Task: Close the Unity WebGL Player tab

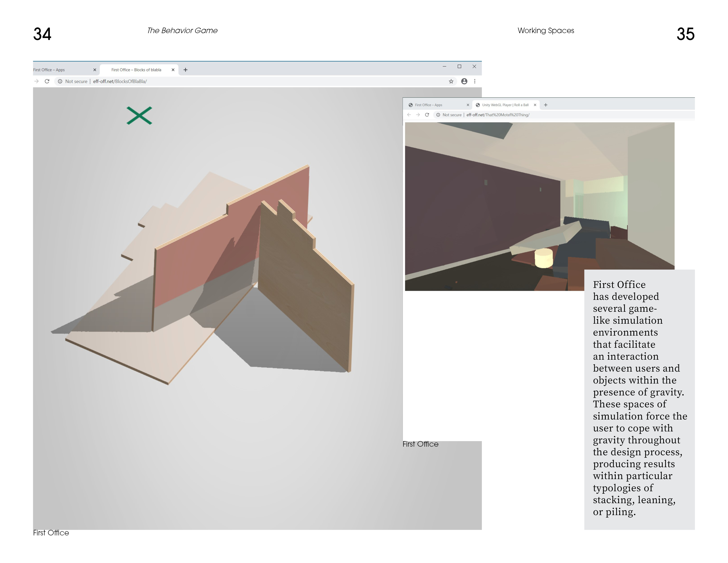Action: (x=535, y=105)
